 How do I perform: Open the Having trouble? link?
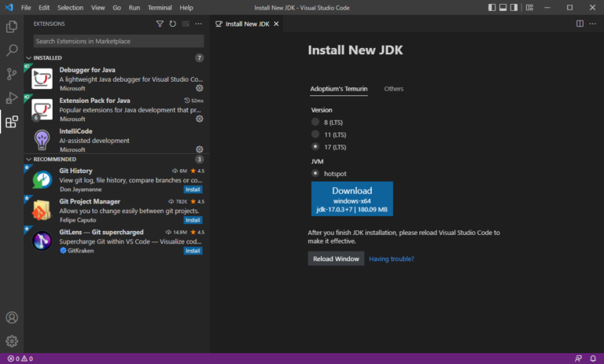[x=391, y=259]
